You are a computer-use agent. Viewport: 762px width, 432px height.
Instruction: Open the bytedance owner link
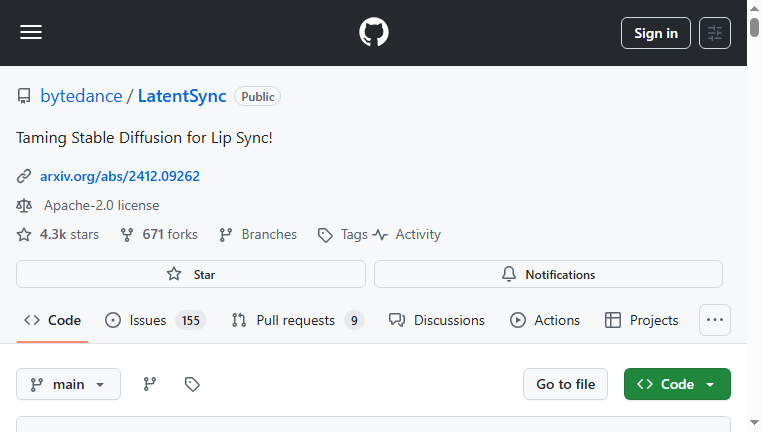(x=81, y=96)
